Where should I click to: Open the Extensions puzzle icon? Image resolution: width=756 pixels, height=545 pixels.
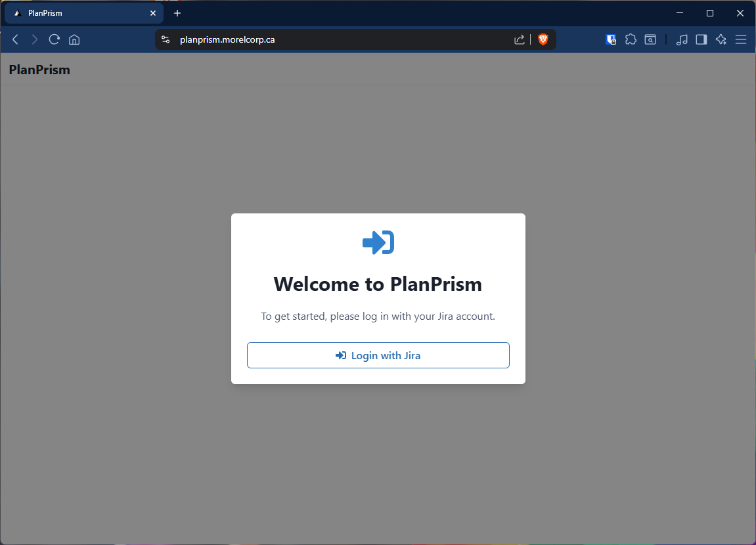coord(631,39)
